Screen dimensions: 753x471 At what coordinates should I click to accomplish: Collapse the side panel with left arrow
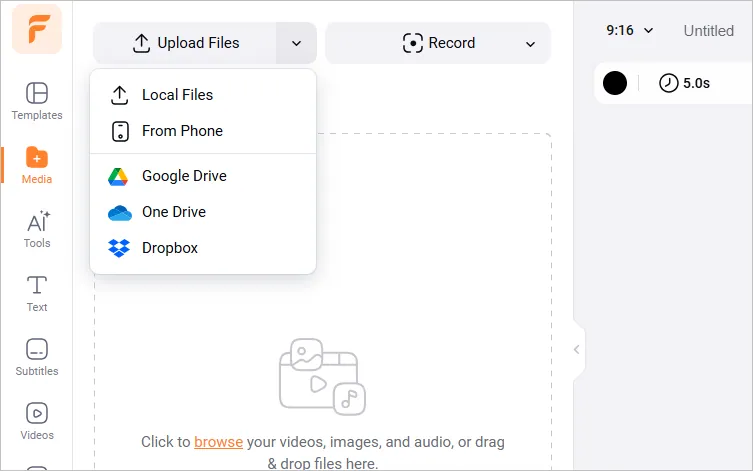[x=577, y=350]
